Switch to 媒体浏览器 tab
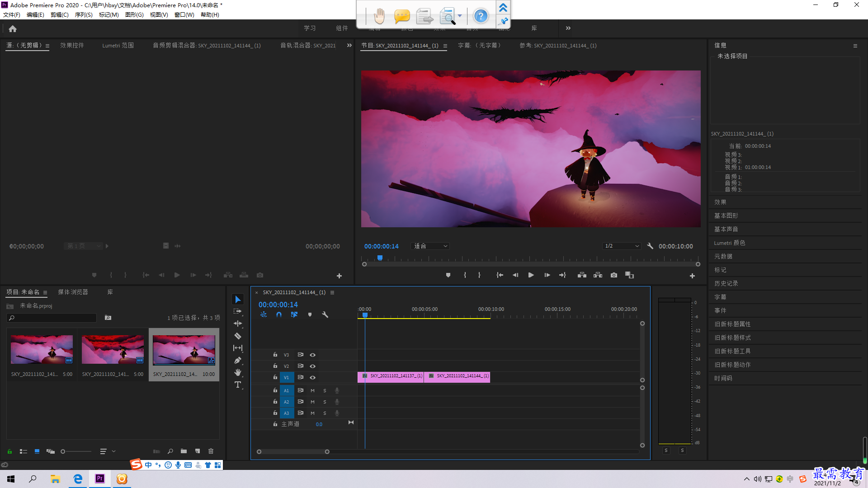Image resolution: width=868 pixels, height=488 pixels. click(73, 292)
